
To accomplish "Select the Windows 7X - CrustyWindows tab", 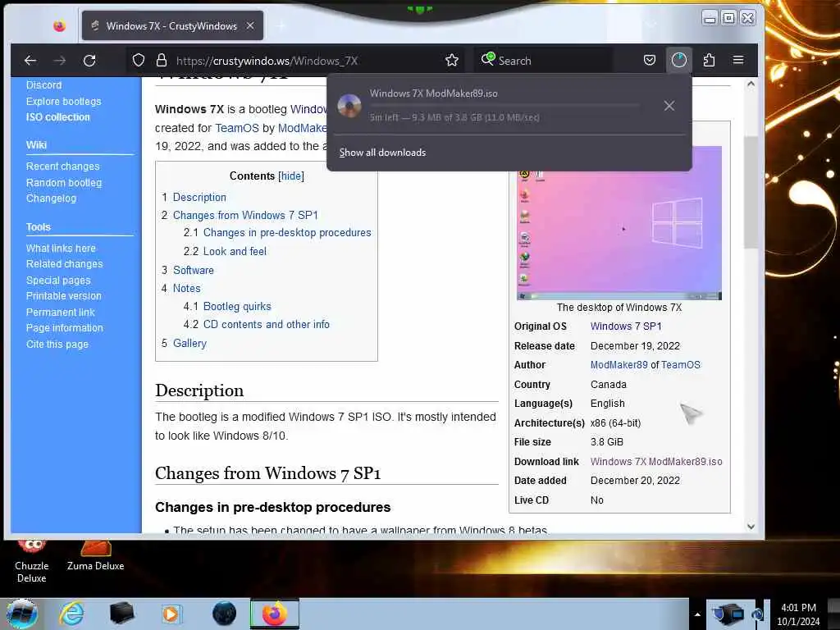I will pos(172,25).
